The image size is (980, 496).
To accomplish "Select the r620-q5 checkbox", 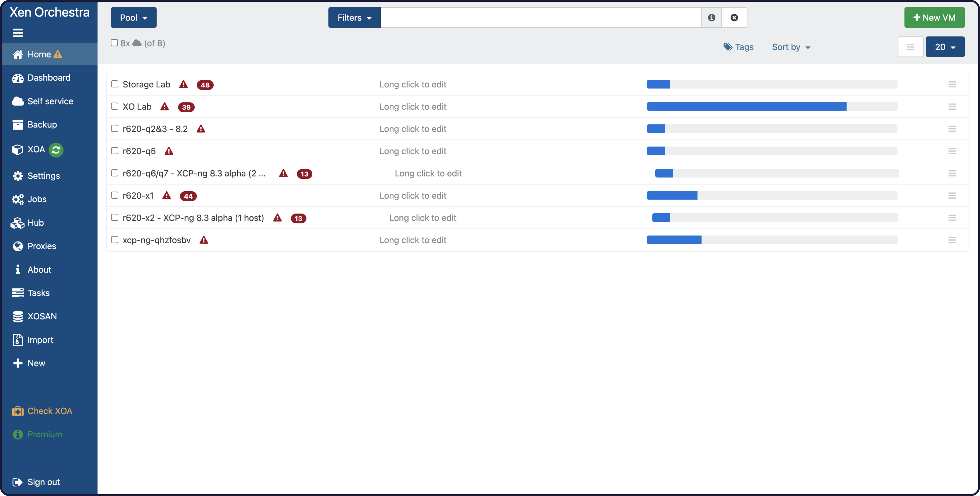I will click(x=115, y=151).
